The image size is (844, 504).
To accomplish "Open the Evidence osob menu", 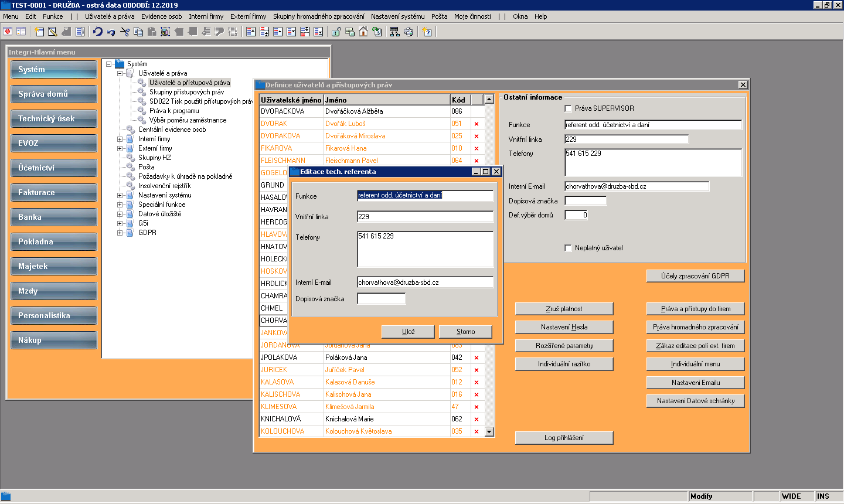I will click(x=162, y=16).
